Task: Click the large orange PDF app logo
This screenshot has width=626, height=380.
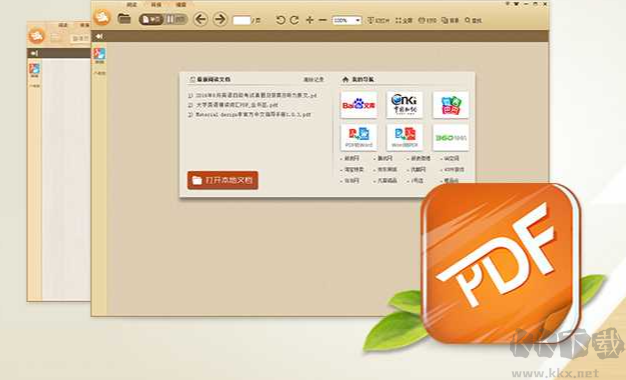Action: click(501, 263)
